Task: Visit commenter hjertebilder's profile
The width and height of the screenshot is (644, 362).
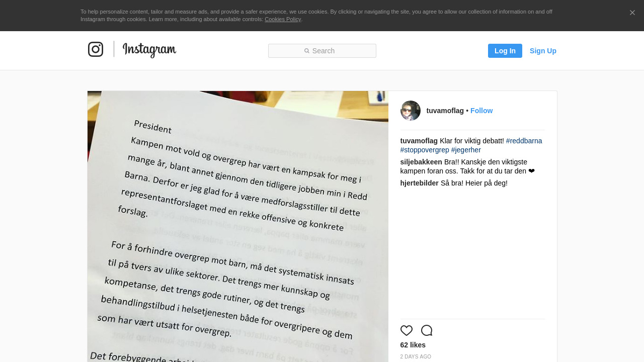Action: 420,183
